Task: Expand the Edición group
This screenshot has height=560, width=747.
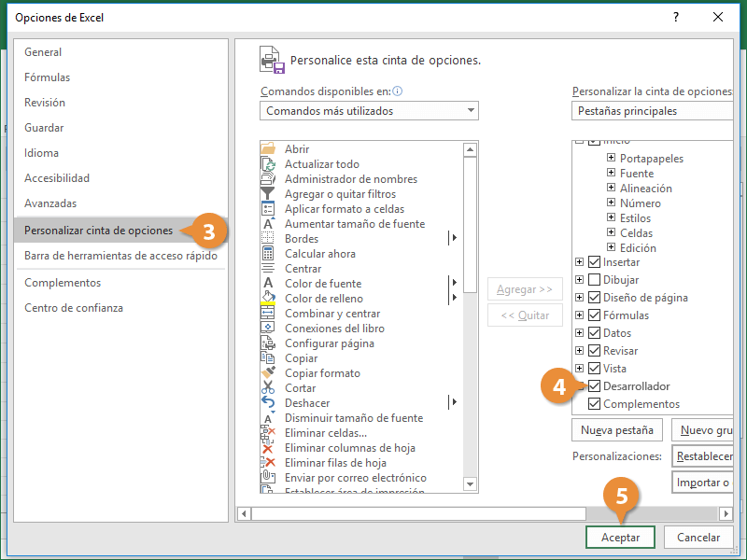Action: [x=611, y=246]
